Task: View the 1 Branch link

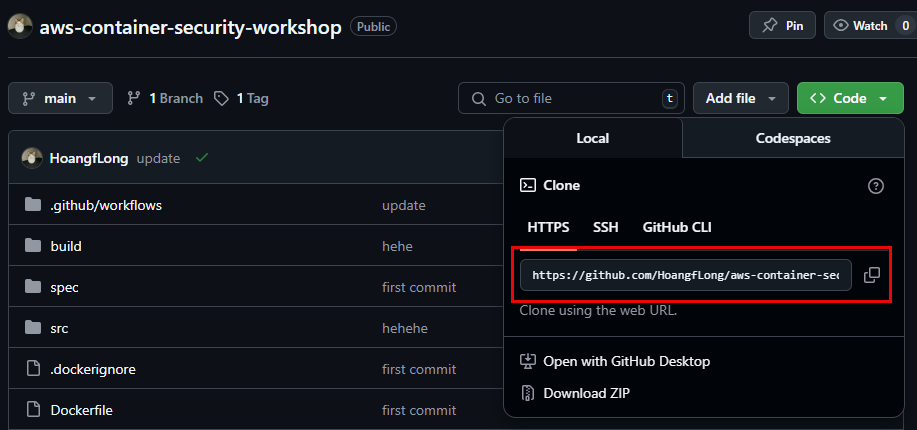Action: click(165, 98)
